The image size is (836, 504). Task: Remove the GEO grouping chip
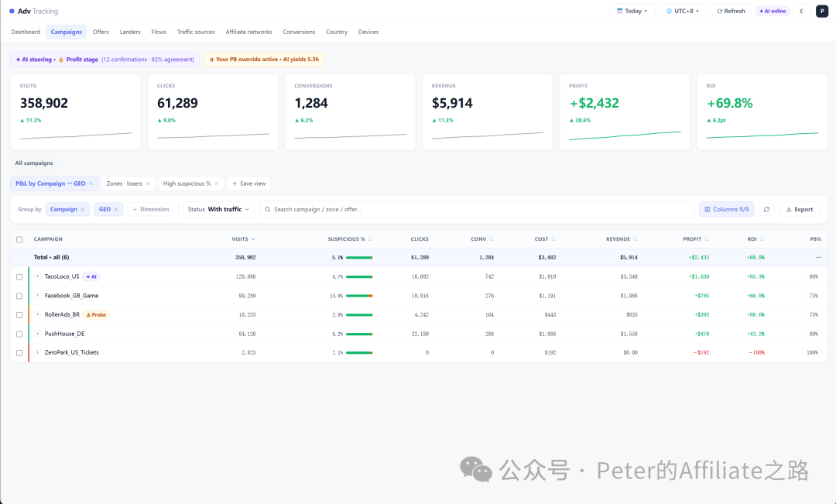(115, 210)
